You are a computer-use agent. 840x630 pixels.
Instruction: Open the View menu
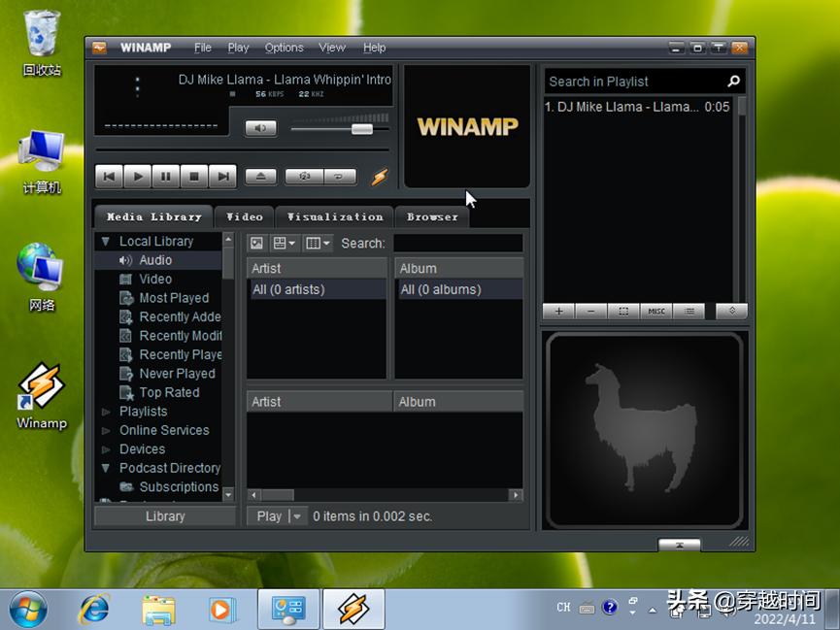pos(332,48)
